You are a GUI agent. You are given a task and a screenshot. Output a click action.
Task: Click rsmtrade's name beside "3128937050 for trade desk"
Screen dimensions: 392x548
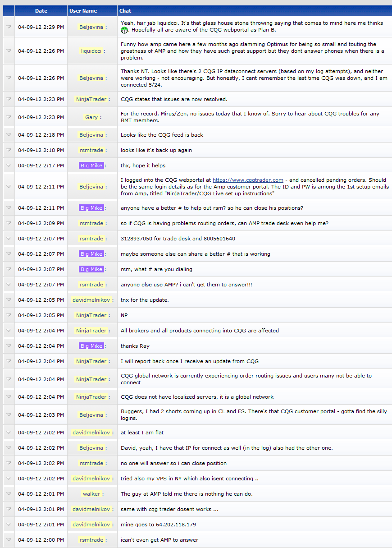[x=91, y=239]
